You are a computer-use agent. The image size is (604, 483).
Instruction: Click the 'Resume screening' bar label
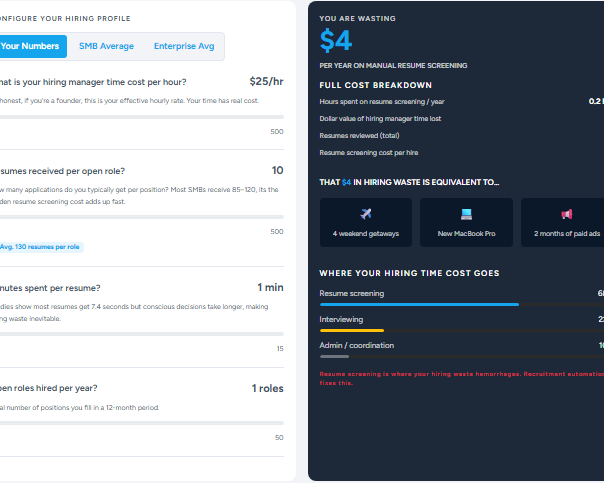[352, 293]
